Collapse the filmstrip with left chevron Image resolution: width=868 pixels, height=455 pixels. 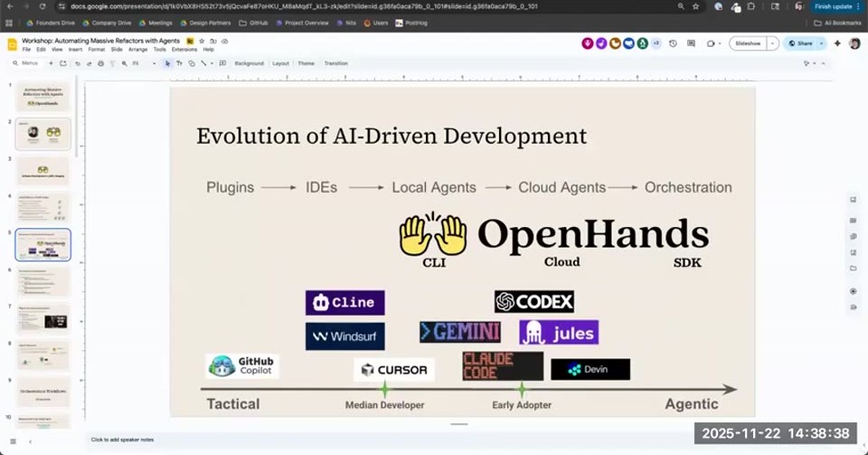pyautogui.click(x=30, y=441)
